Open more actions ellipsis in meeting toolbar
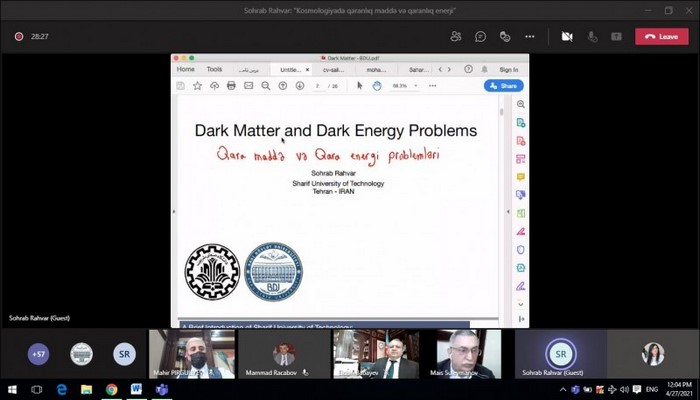The height and width of the screenshot is (400, 700). click(x=530, y=36)
